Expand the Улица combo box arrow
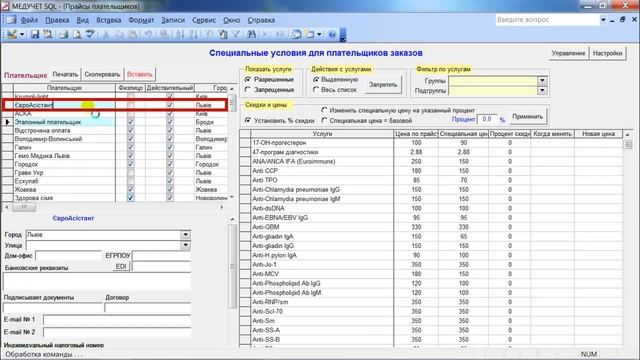 tap(185, 245)
